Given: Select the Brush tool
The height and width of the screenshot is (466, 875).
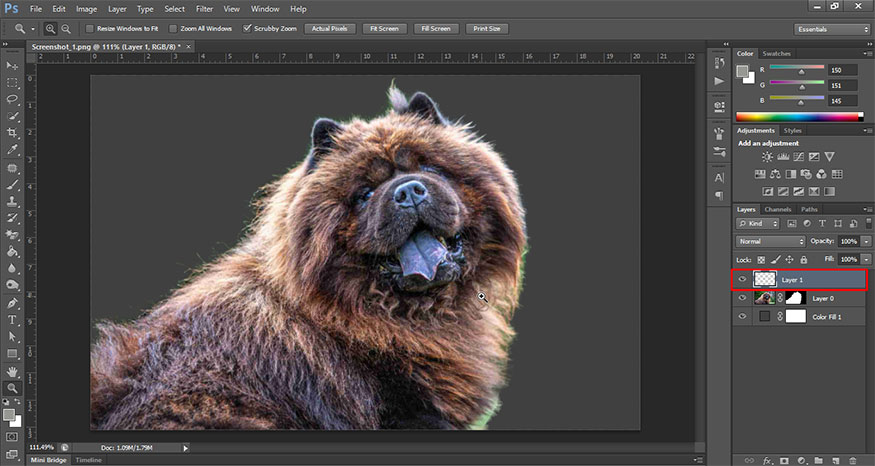Looking at the screenshot, I should tap(12, 185).
